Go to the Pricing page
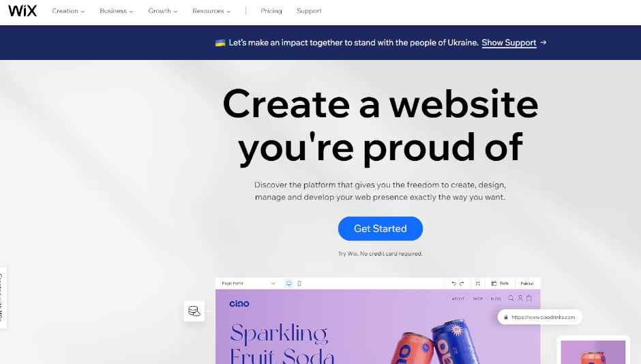Image resolution: width=641 pixels, height=364 pixels. tap(271, 11)
